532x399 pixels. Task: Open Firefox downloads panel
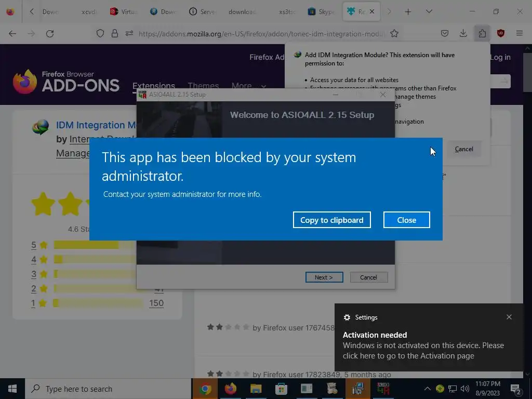463,33
